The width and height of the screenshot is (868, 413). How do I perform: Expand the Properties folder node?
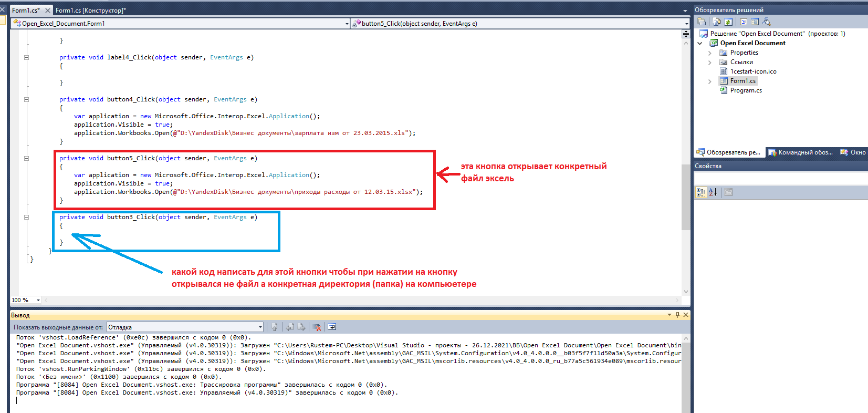coord(710,53)
